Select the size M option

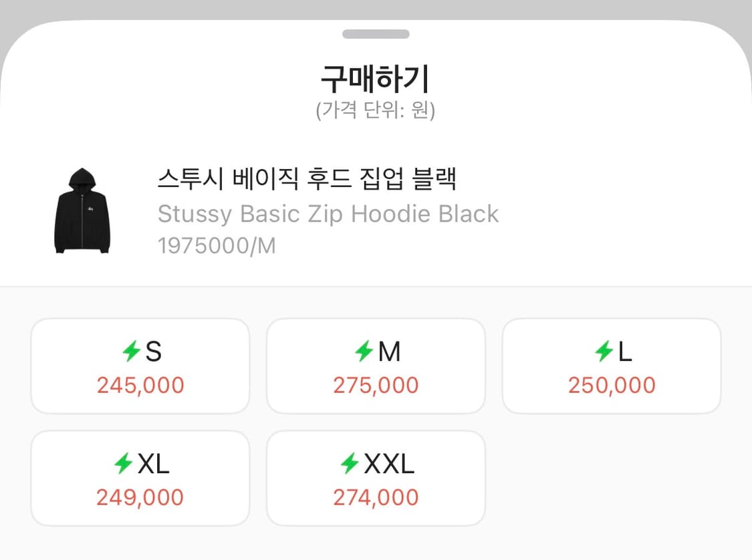pos(376,366)
